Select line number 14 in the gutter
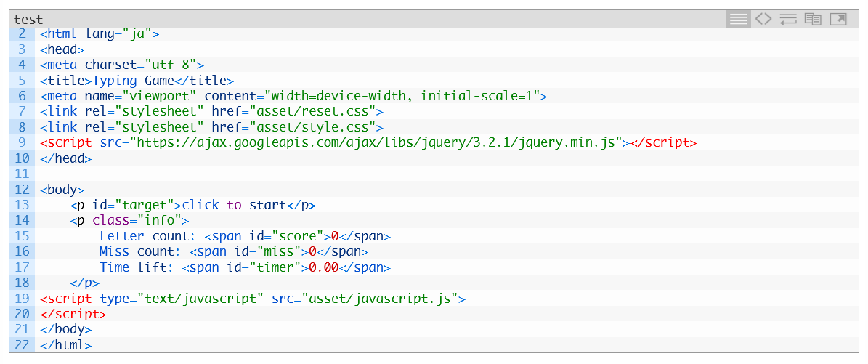The width and height of the screenshot is (868, 364). click(21, 220)
